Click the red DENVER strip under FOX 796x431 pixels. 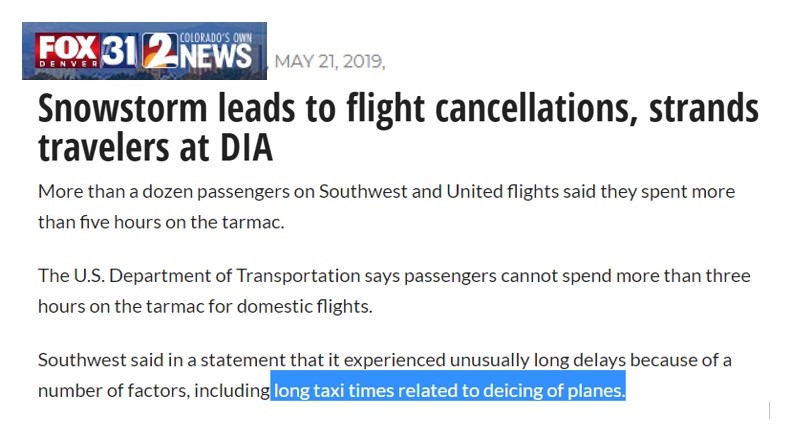[x=68, y=64]
